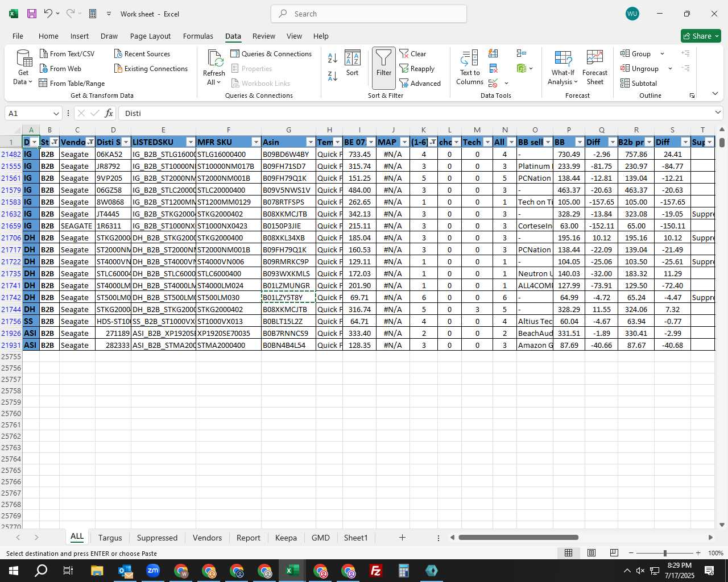The width and height of the screenshot is (728, 582).
Task: Show the Queries & Connections pane
Action: tap(271, 53)
